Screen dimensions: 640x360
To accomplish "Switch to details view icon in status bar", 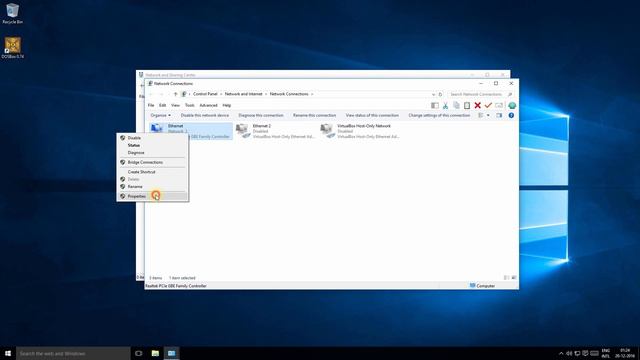I will tap(507, 278).
